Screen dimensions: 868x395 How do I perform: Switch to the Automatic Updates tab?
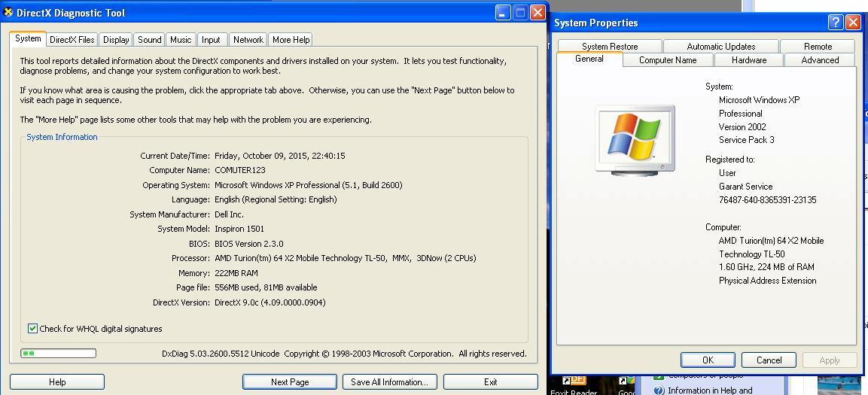pos(720,47)
